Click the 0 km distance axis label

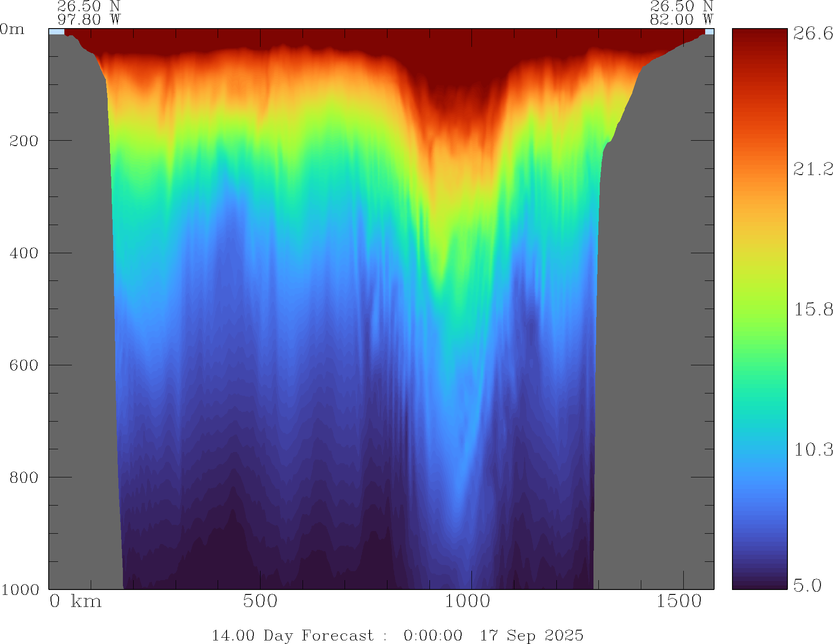click(75, 602)
